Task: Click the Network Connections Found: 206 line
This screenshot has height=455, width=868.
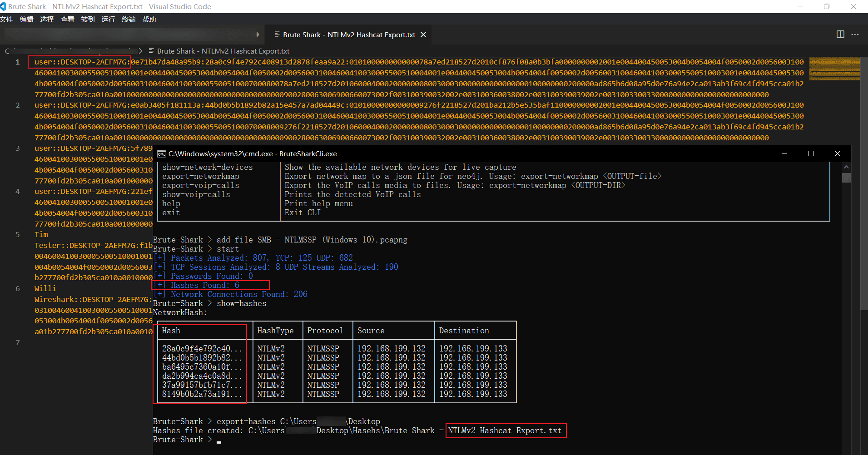Action: (231, 294)
